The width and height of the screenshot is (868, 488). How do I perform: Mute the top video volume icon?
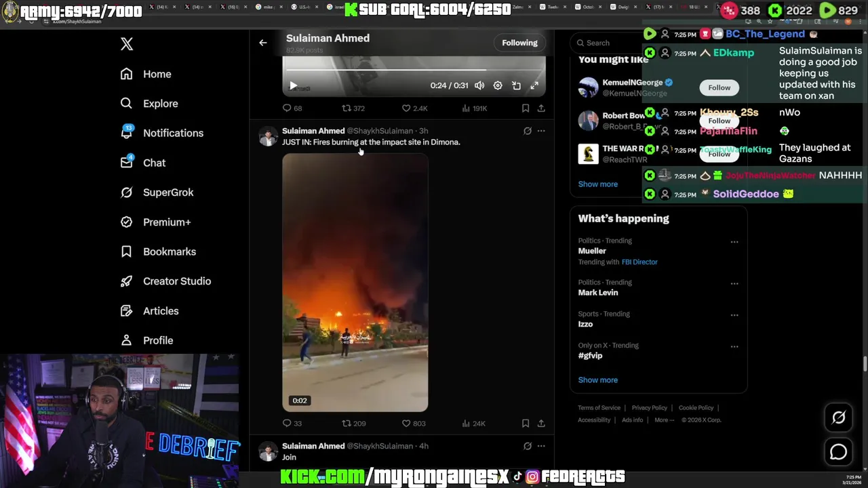[479, 85]
